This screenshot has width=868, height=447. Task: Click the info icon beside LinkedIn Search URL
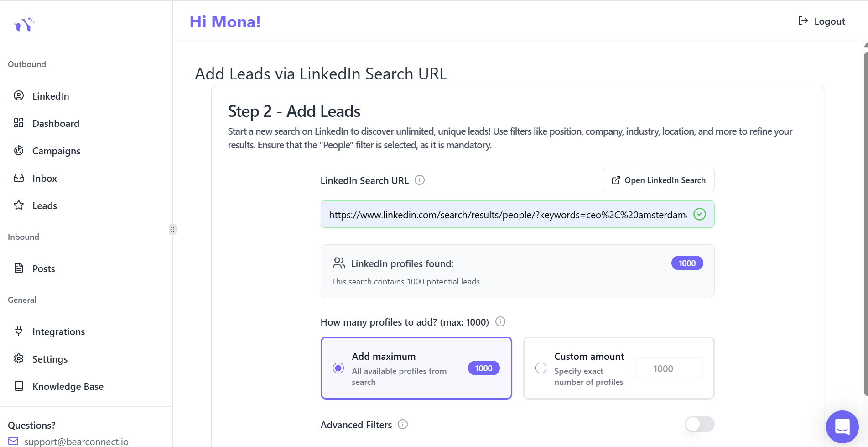(x=420, y=180)
